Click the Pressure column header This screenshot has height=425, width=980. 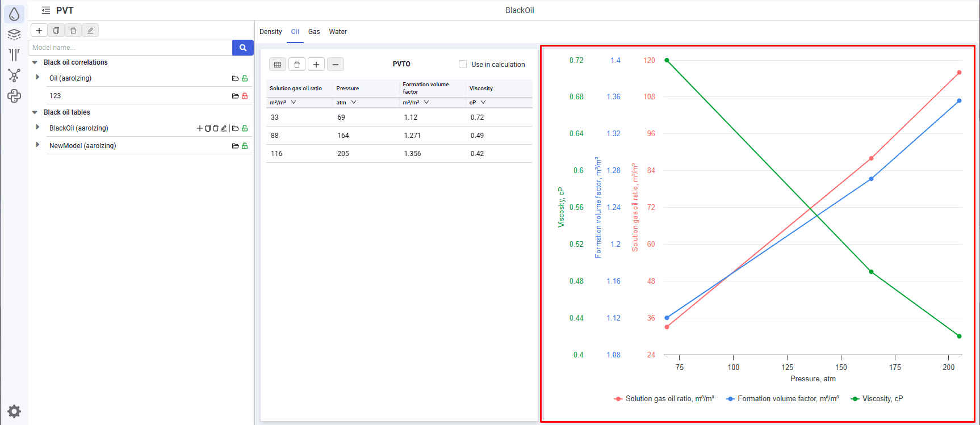347,89
